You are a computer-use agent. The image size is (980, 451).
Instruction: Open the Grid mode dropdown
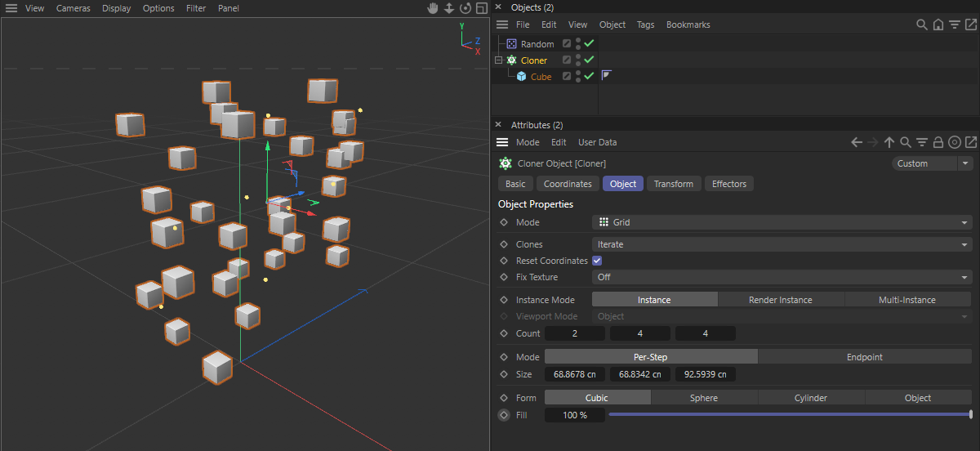782,222
